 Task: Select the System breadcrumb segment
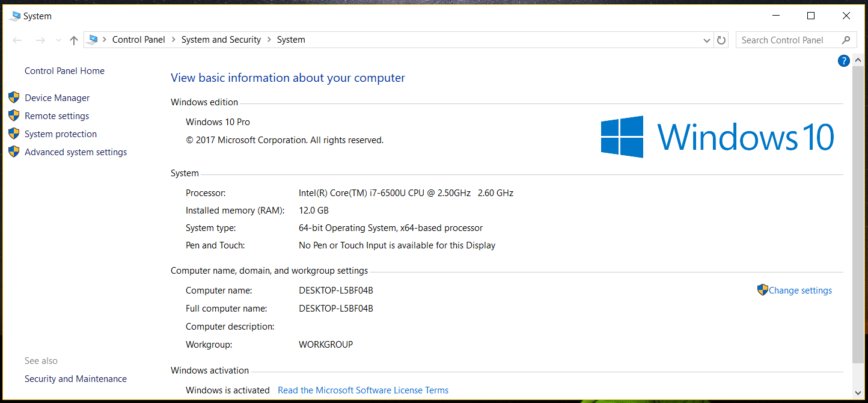point(291,40)
